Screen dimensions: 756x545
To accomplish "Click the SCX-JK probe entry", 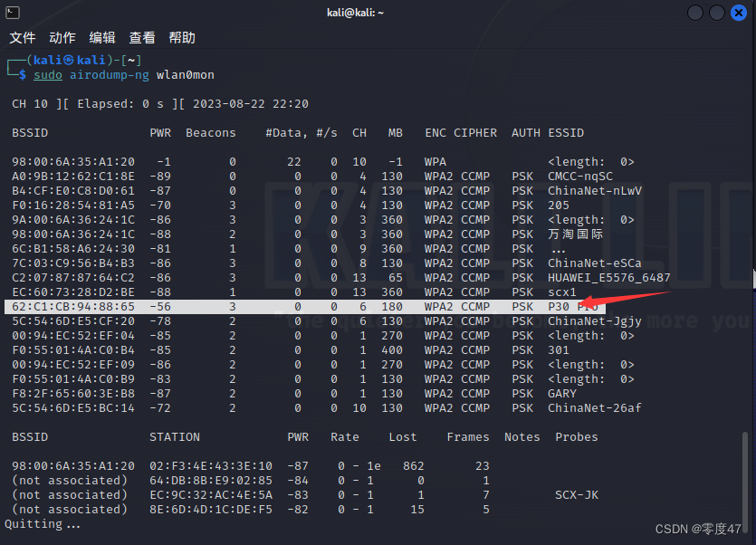I will (x=577, y=495).
